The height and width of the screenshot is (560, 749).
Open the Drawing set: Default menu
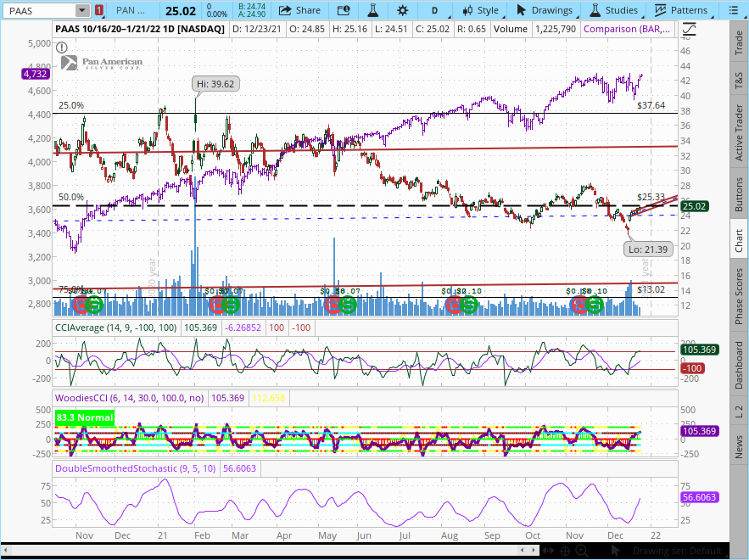[676, 551]
